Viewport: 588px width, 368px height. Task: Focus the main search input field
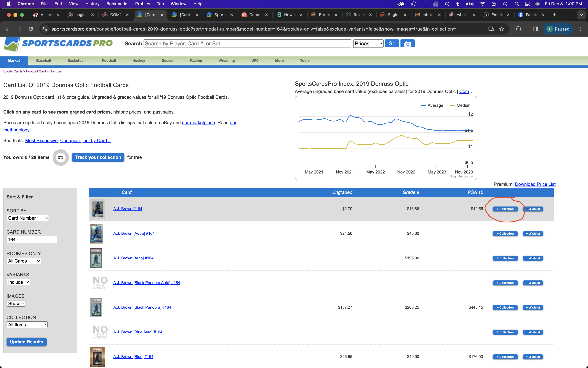(x=248, y=44)
